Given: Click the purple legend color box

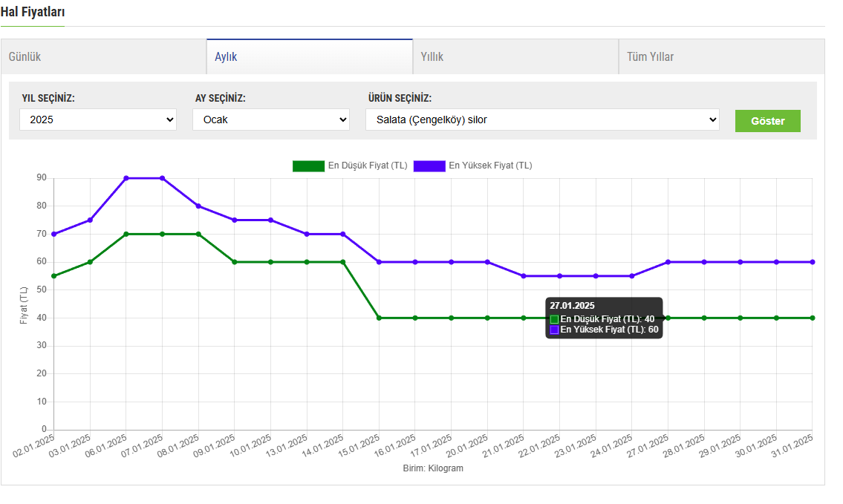Looking at the screenshot, I should click(429, 166).
